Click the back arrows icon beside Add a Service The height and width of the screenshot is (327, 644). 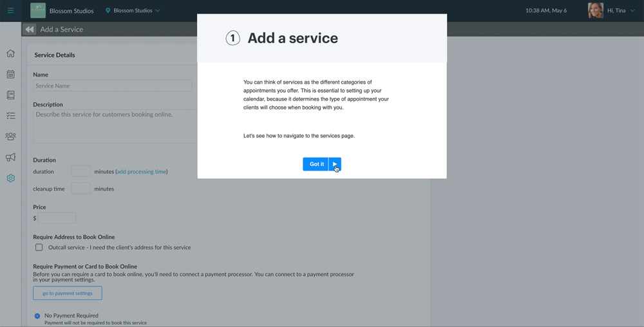coord(29,30)
